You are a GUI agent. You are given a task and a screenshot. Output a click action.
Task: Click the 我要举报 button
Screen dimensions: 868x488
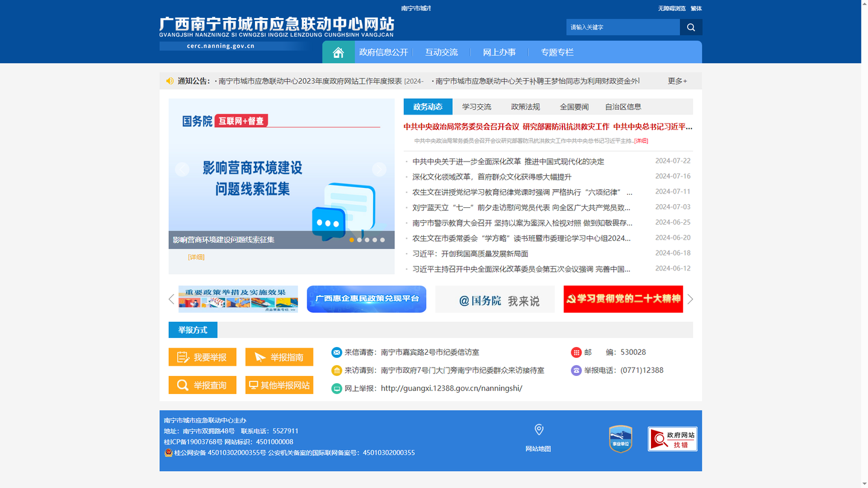(203, 357)
